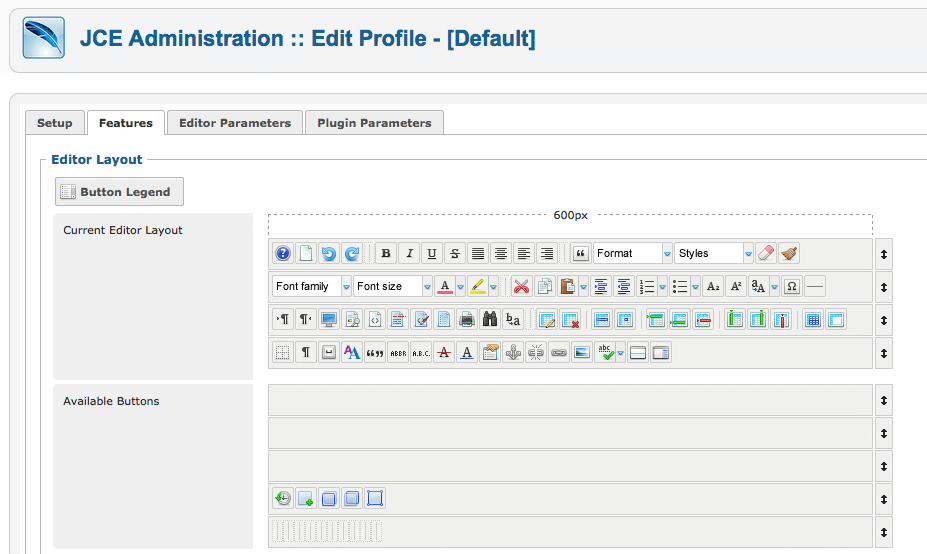Image resolution: width=927 pixels, height=554 pixels.
Task: Click the Delete Table red X icon
Action: pos(571,320)
